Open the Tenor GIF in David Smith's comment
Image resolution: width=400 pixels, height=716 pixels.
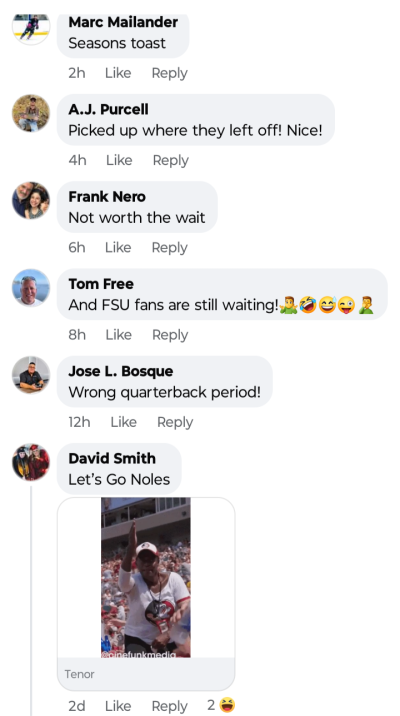(x=146, y=578)
